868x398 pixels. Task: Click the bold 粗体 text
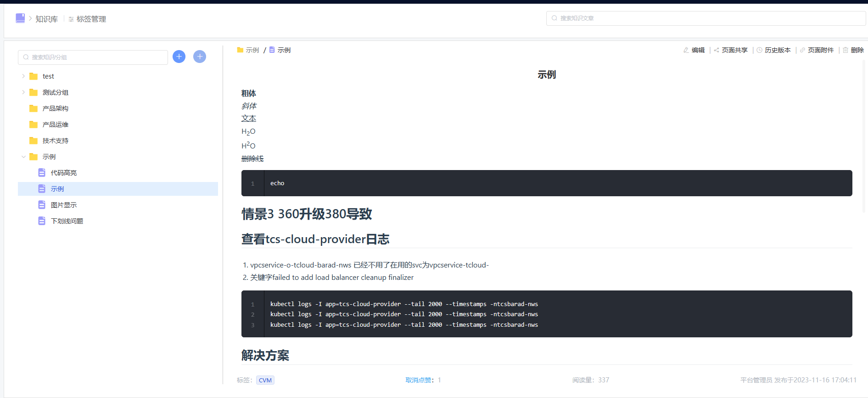pyautogui.click(x=249, y=93)
